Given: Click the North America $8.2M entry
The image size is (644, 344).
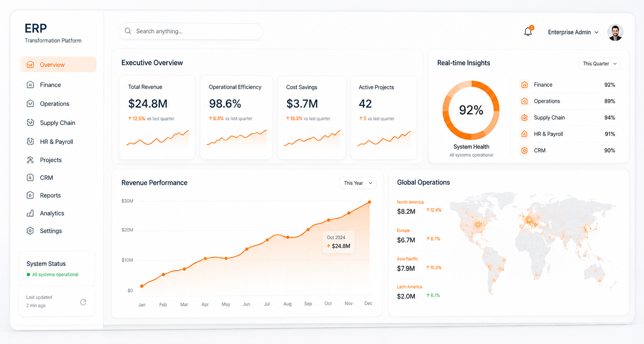Looking at the screenshot, I should pos(419,207).
